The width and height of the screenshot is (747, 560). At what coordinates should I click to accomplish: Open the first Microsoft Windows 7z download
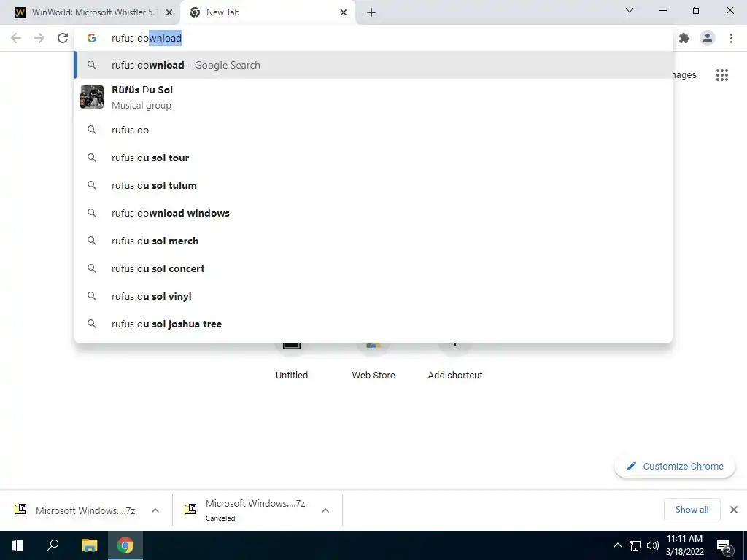click(76, 510)
